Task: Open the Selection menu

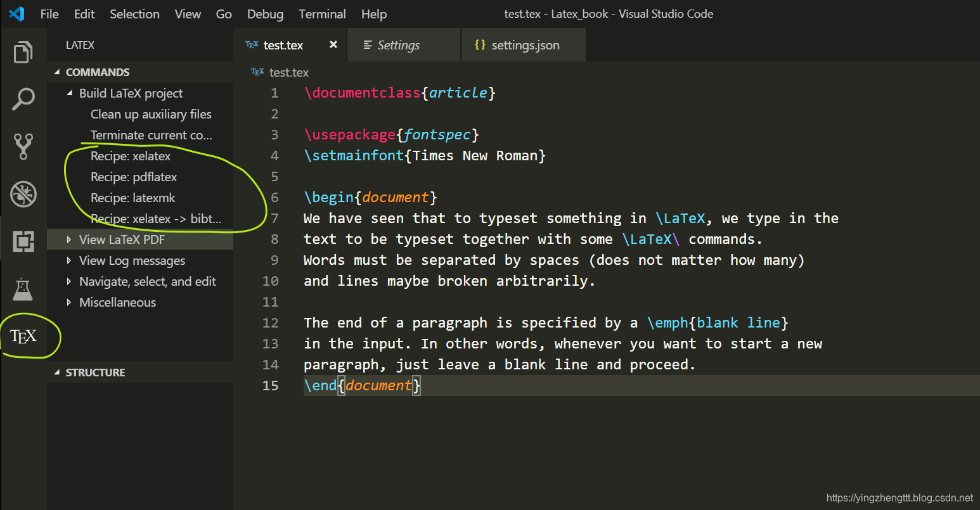Action: pos(134,14)
